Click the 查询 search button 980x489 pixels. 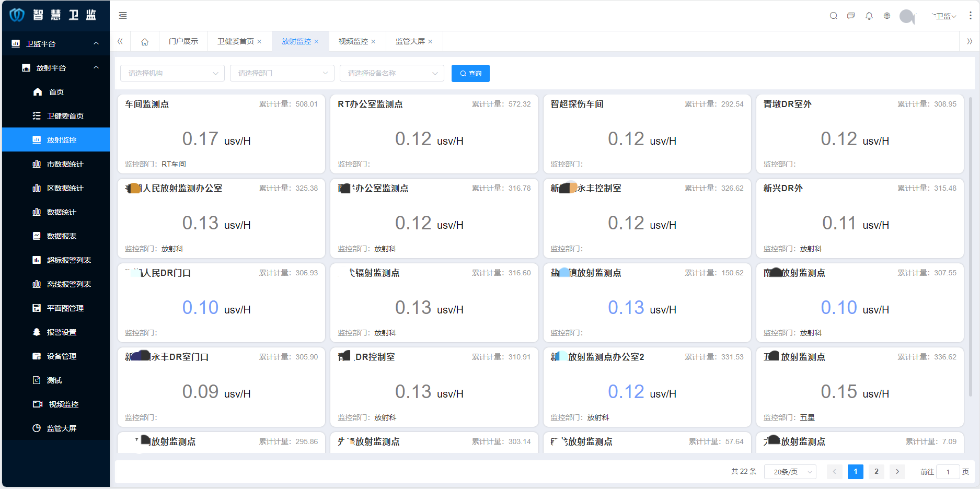point(470,73)
